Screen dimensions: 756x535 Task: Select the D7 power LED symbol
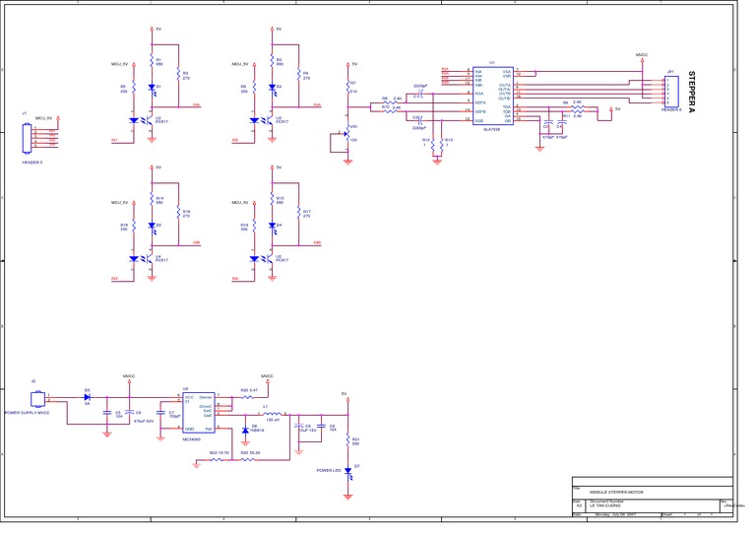[347, 472]
